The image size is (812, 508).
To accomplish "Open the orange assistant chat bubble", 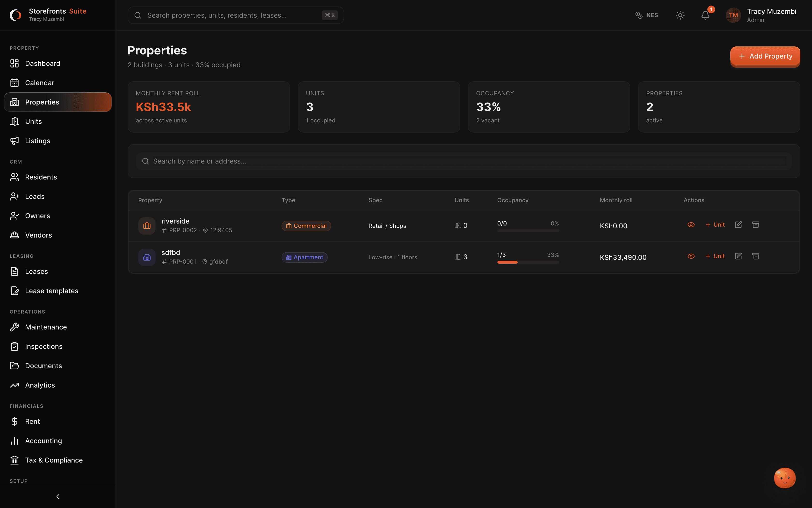I will (x=784, y=478).
